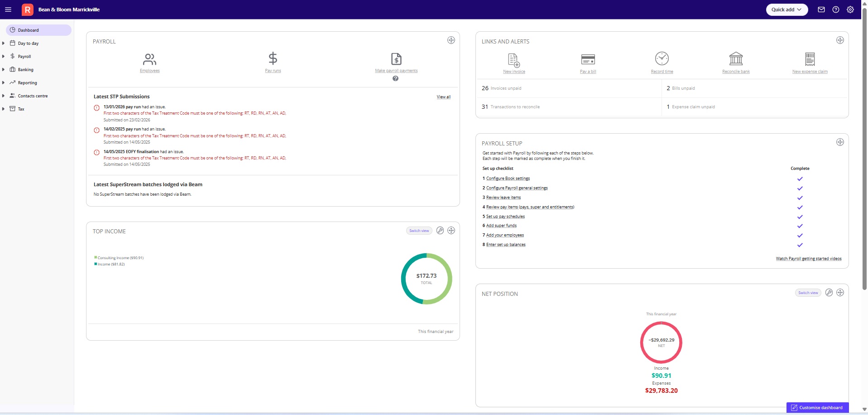The height and width of the screenshot is (415, 868).
Task: Open the Record time clock icon
Action: coord(662,58)
